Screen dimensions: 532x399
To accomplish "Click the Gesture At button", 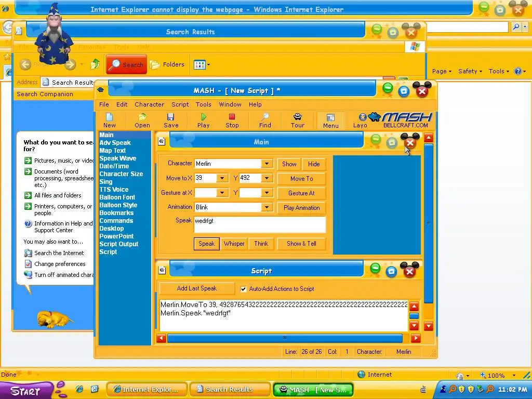I will [x=302, y=193].
